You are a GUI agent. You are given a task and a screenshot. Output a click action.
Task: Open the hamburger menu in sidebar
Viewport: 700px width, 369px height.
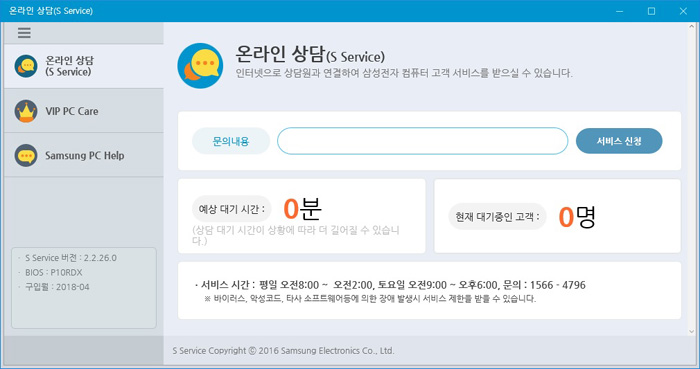24,33
